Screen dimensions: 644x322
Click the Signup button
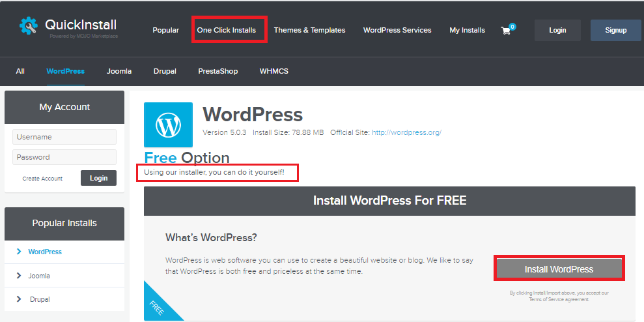pyautogui.click(x=615, y=30)
